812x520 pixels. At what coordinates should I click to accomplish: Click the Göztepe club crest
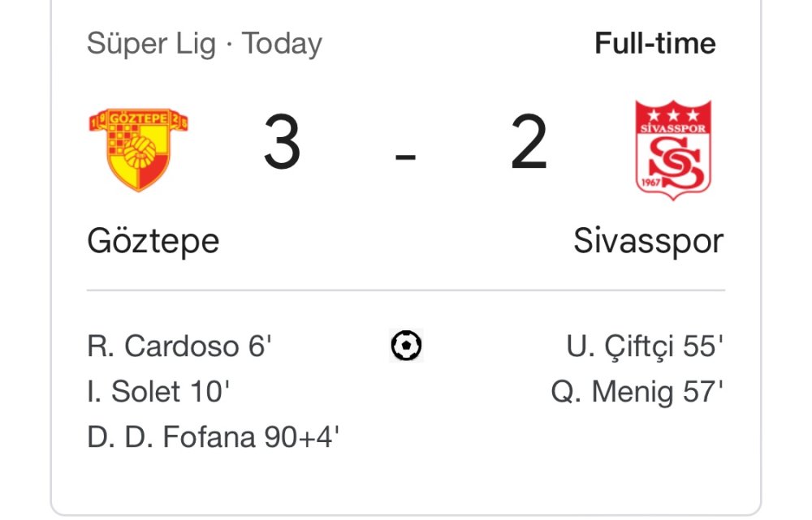pos(138,149)
